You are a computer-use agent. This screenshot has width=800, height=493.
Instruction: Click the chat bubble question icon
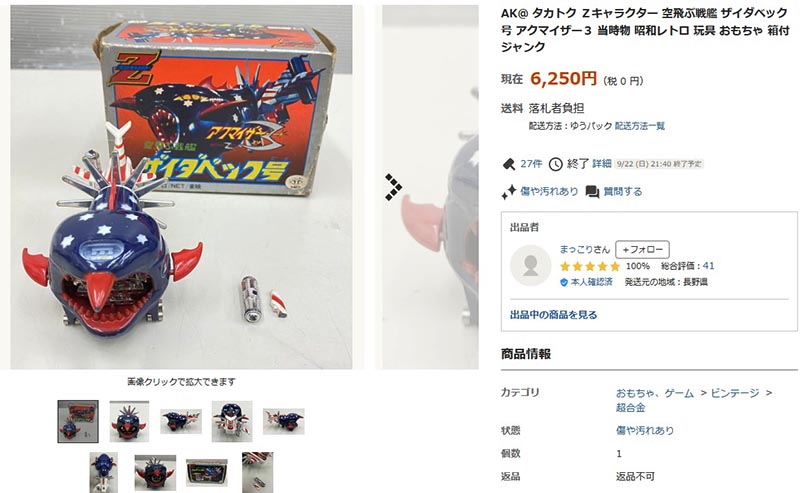click(592, 192)
